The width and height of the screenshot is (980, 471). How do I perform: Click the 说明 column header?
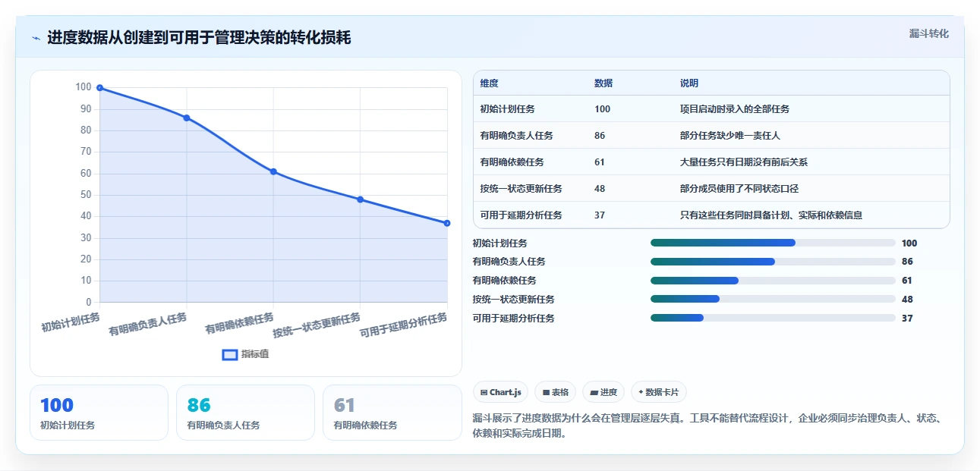click(x=689, y=83)
